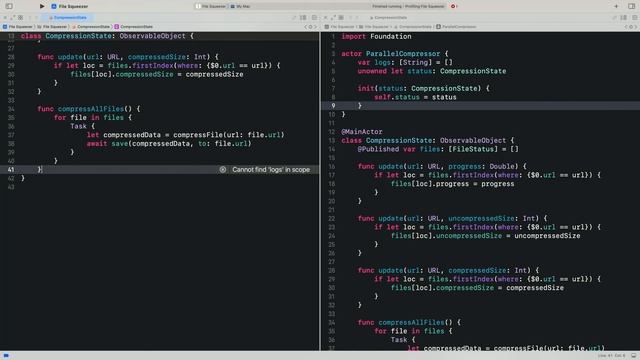Click the blue debug area icon in the bottom bar
This screenshot has width=640, height=360.
click(x=6, y=356)
